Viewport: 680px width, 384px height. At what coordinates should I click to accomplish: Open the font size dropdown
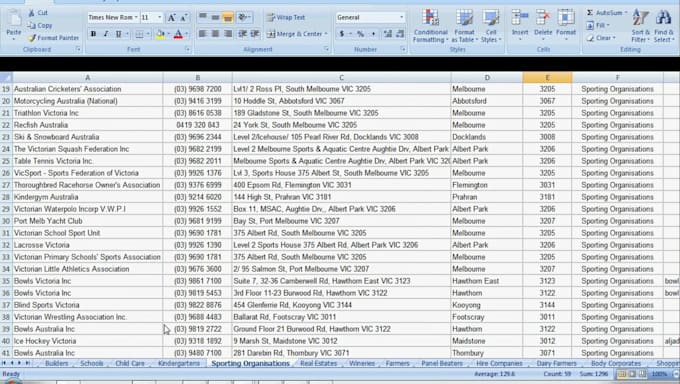(x=160, y=17)
